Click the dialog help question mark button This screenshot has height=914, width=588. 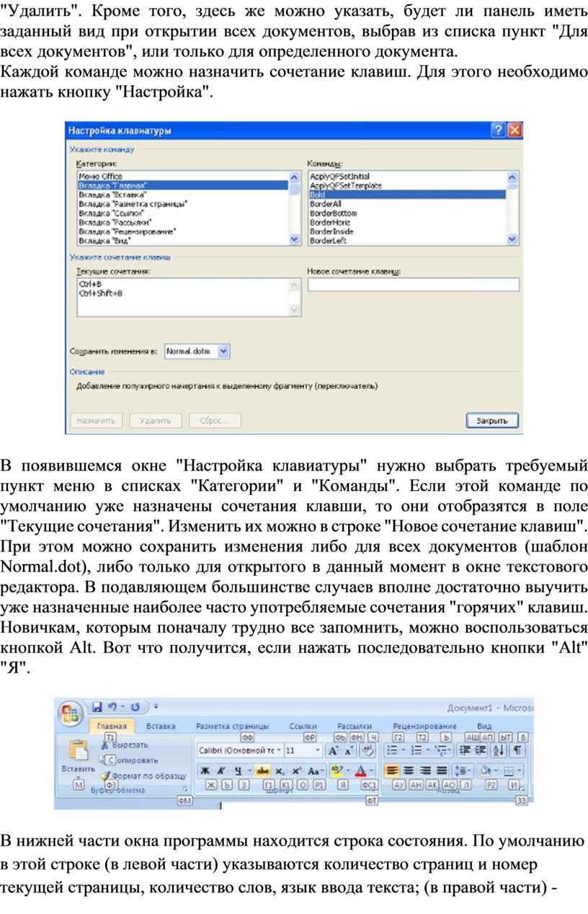point(498,130)
